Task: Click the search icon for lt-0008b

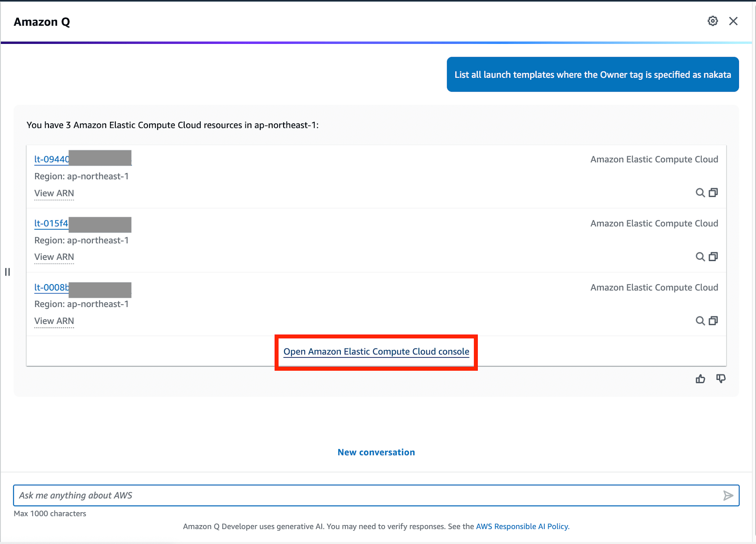Action: (700, 321)
